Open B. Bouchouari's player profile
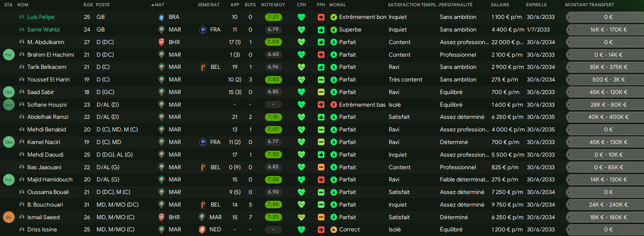 [x=45, y=205]
